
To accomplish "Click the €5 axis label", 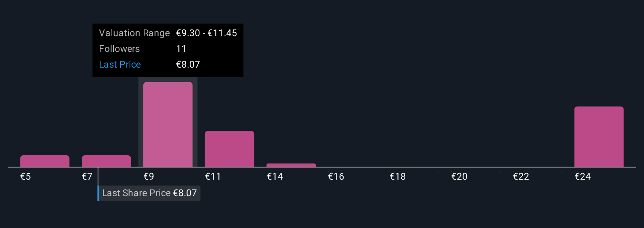I will coord(26,177).
